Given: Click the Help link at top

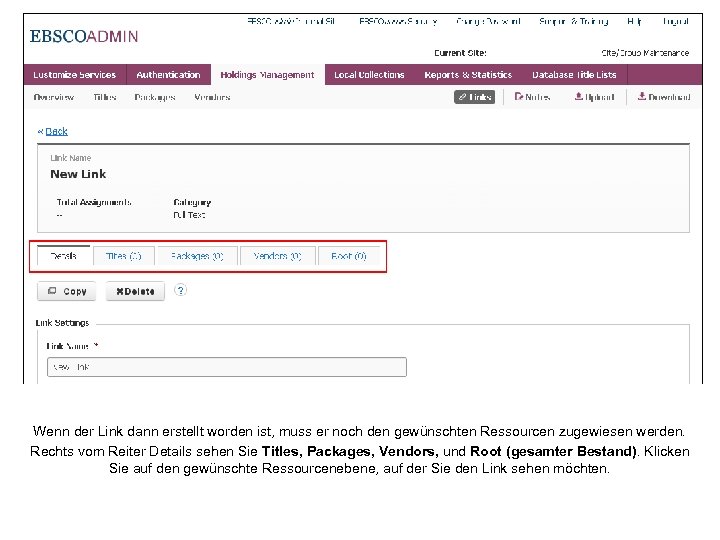Looking at the screenshot, I should [635, 21].
